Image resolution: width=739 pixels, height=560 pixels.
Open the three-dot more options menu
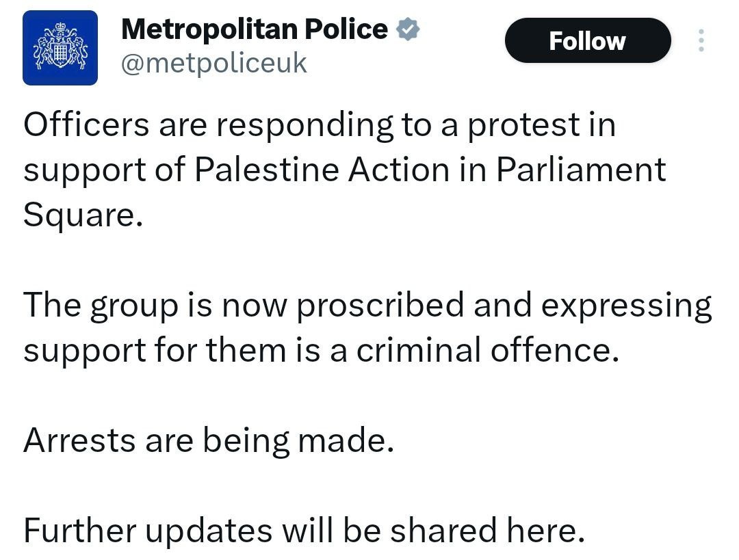[701, 40]
